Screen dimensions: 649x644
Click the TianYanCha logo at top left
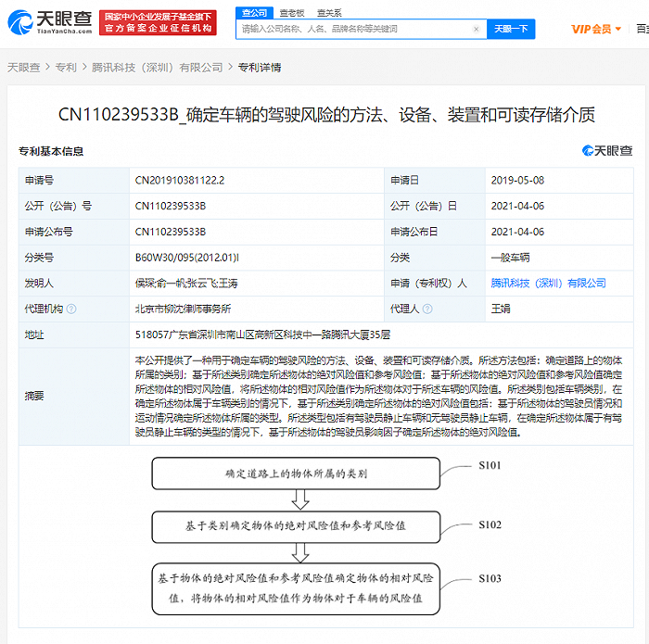(x=50, y=22)
